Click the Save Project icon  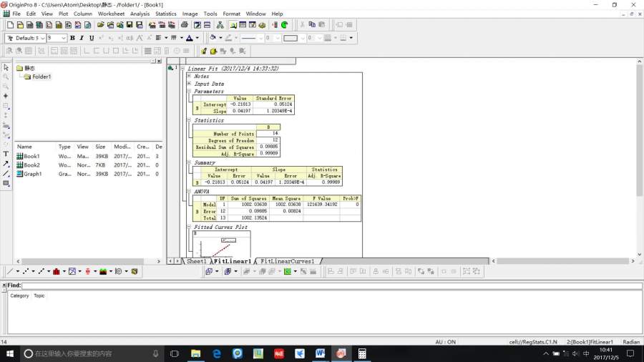point(130,25)
